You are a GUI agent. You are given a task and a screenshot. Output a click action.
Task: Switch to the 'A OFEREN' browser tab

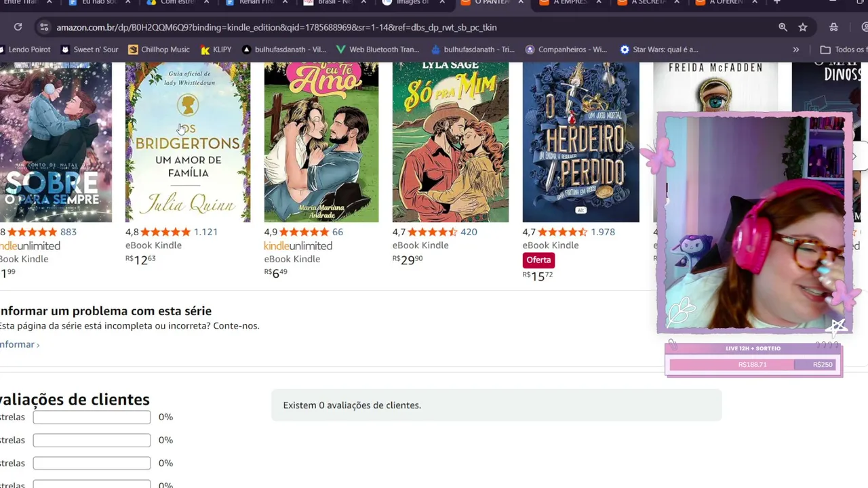[727, 3]
